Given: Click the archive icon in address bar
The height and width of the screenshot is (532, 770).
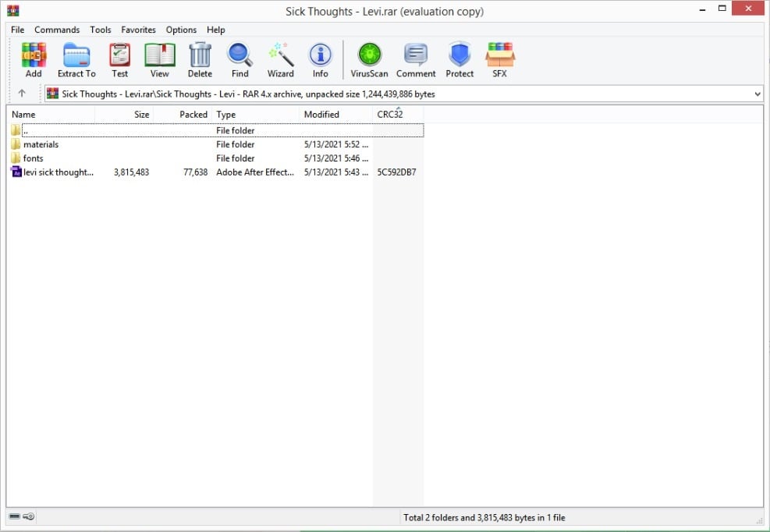Looking at the screenshot, I should (52, 94).
